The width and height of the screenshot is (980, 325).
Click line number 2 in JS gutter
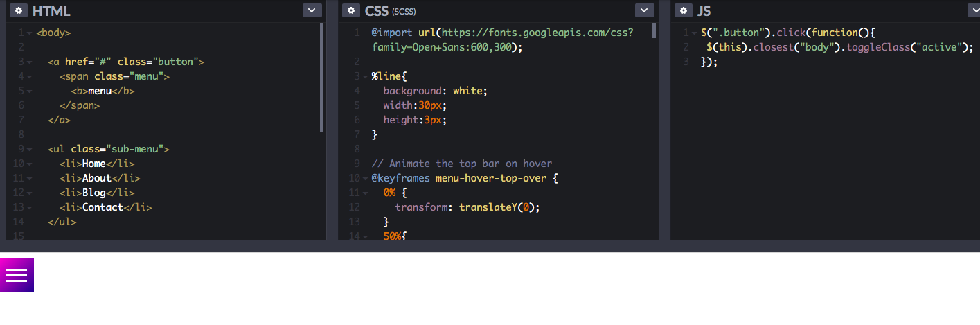686,47
